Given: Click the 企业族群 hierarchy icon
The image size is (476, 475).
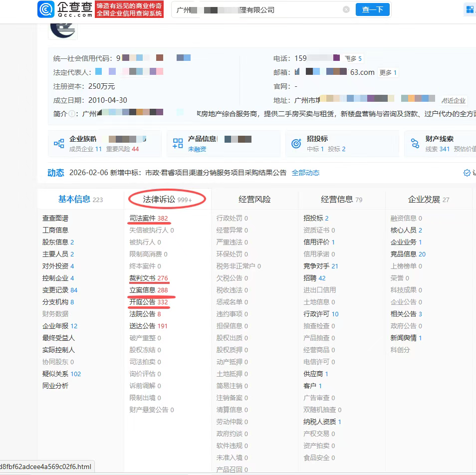Looking at the screenshot, I should click(x=59, y=144).
